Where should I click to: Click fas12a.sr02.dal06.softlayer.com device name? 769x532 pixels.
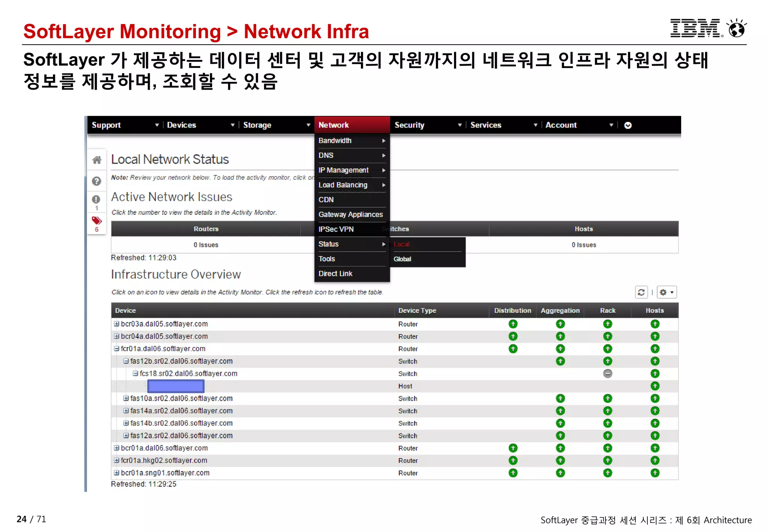pos(181,436)
